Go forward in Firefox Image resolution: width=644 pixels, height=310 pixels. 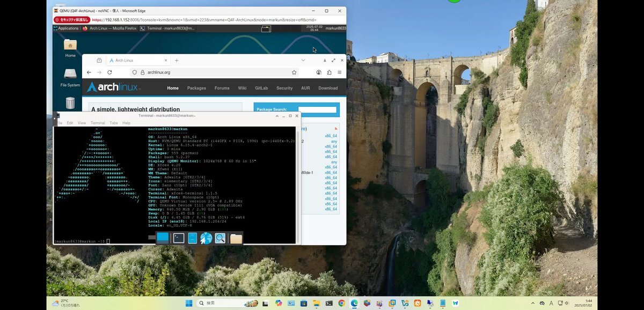pyautogui.click(x=99, y=72)
